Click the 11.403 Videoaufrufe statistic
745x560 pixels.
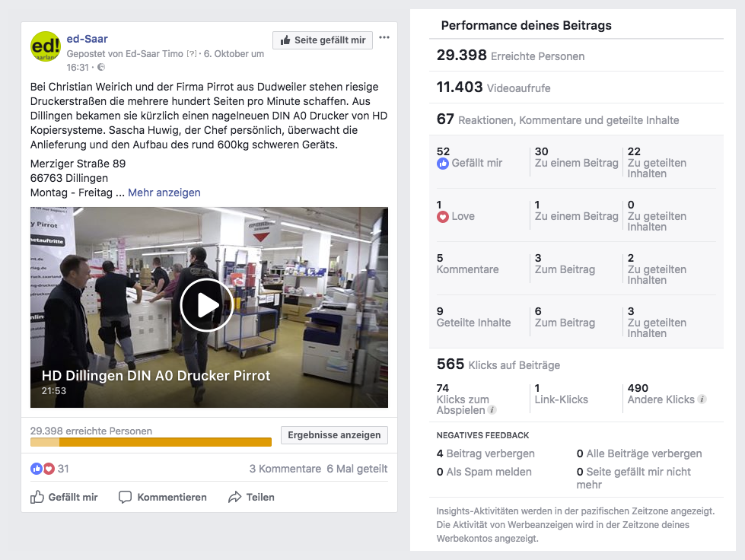494,87
